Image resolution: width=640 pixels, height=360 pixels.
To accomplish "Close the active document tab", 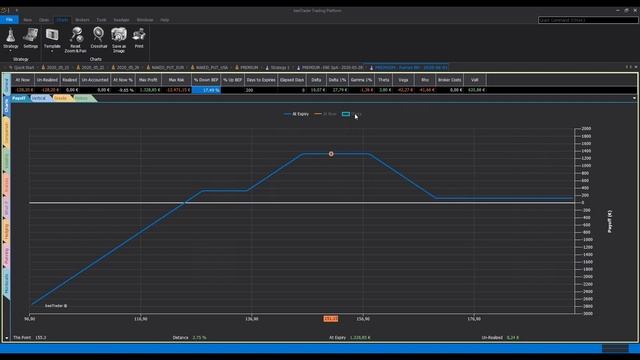I will tap(636, 67).
